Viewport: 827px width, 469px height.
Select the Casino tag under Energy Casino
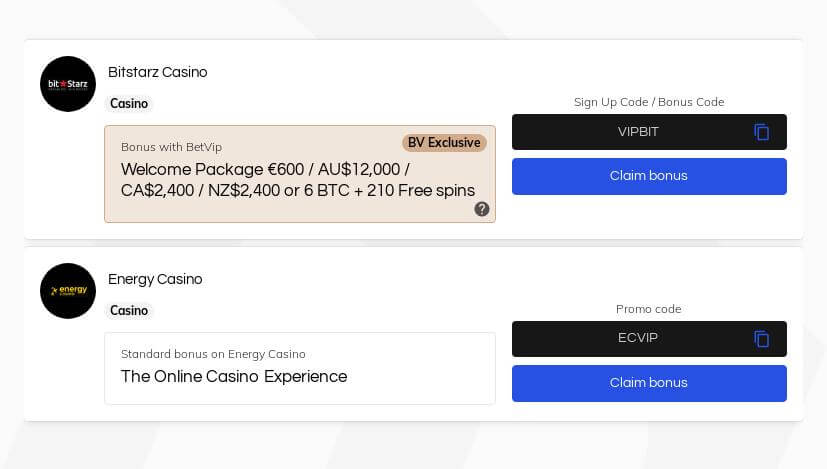pos(129,310)
